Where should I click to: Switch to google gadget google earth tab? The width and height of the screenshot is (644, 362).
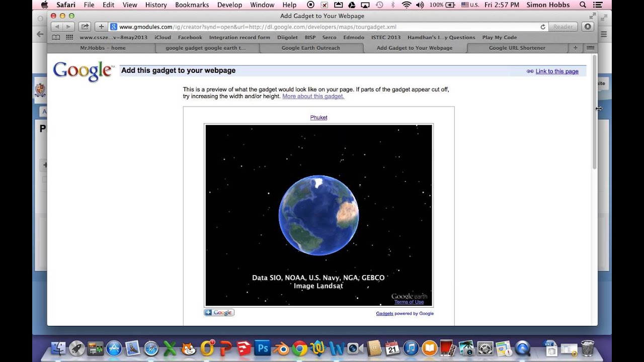point(206,48)
